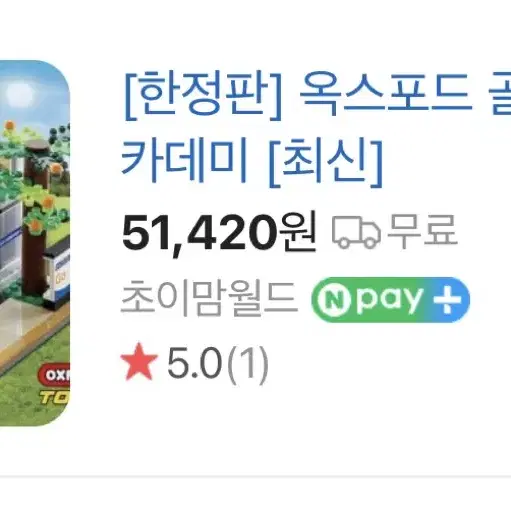The width and height of the screenshot is (511, 511).
Task: Visit the 초이맘월드 seller store
Action: 209,299
